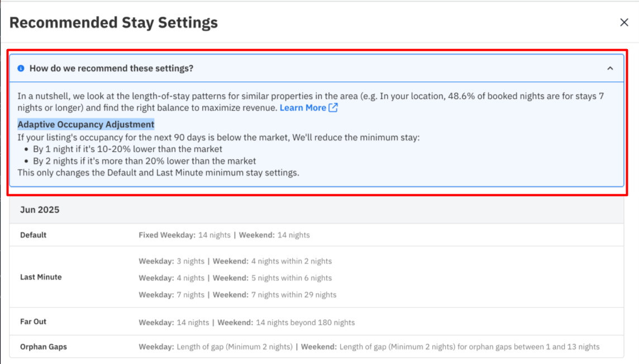Click the Jun 2025 section header
Image resolution: width=639 pixels, height=364 pixels.
point(40,210)
